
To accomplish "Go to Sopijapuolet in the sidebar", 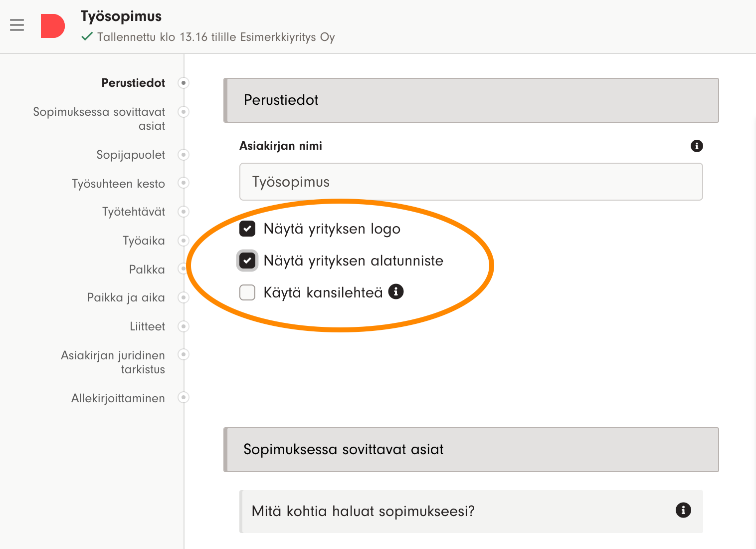I will 131,155.
